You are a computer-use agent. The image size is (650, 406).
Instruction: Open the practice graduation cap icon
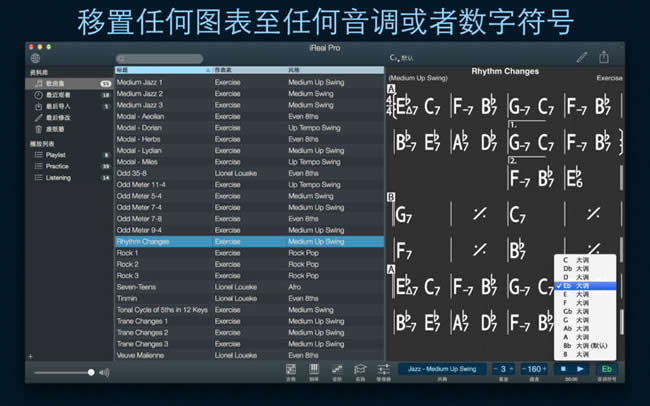click(360, 369)
